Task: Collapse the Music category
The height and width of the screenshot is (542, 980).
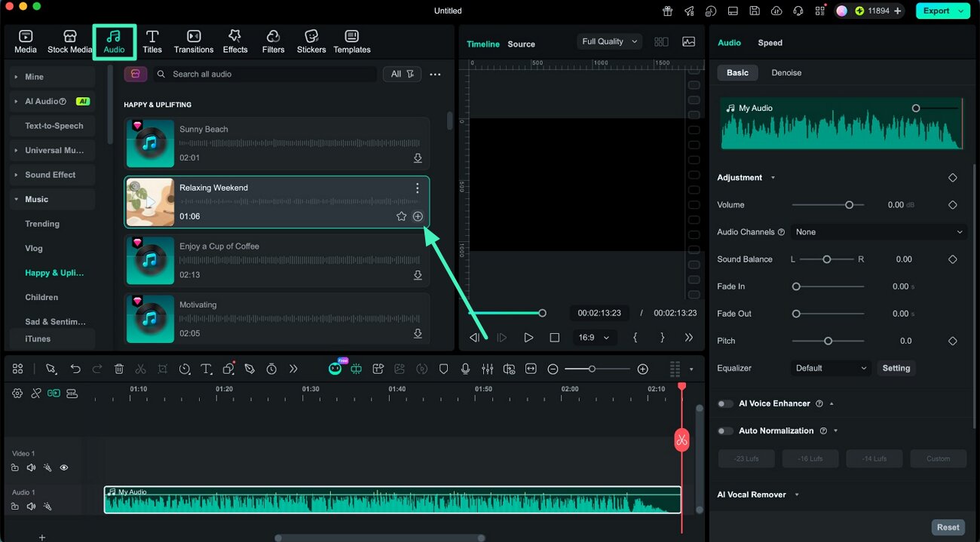Action: point(53,200)
